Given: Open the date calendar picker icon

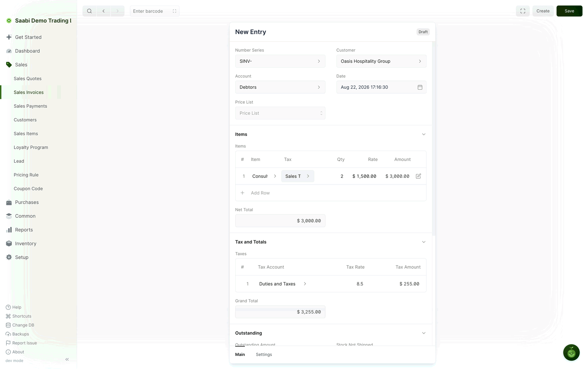Looking at the screenshot, I should (x=420, y=87).
